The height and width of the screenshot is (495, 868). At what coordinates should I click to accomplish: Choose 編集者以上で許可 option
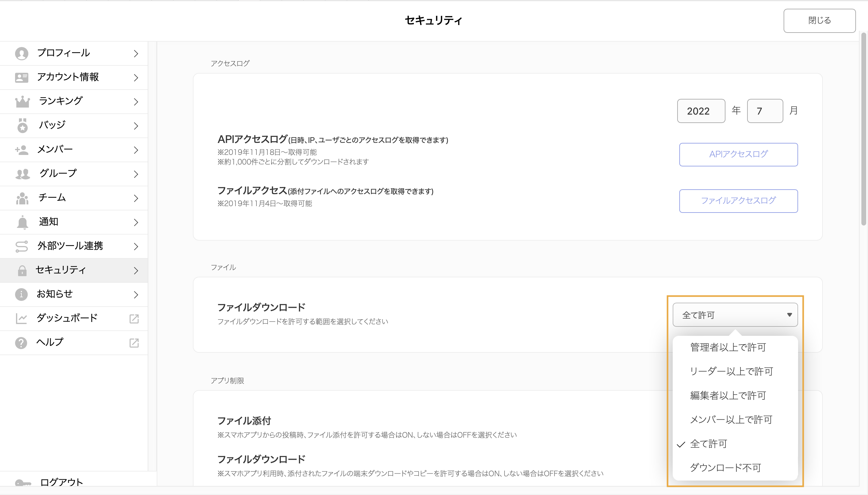point(735,396)
